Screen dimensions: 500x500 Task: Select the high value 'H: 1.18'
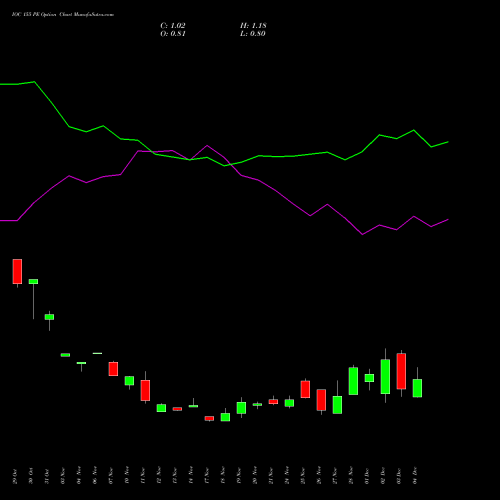(x=253, y=26)
